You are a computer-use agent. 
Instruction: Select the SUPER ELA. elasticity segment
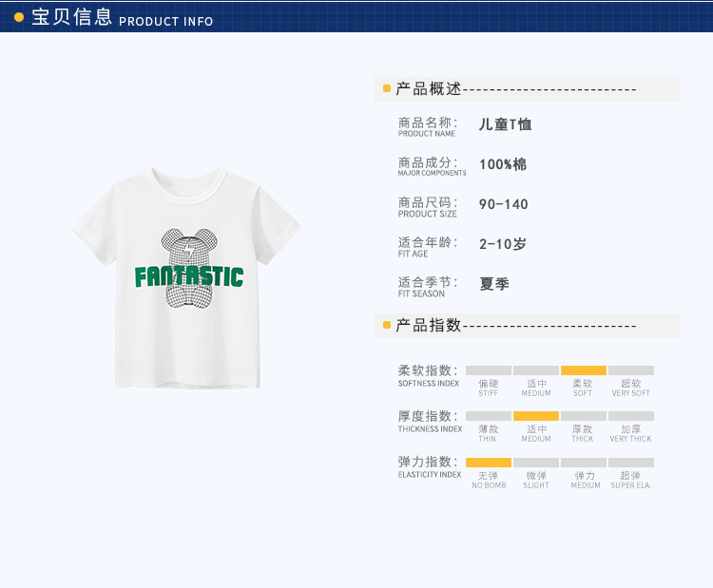[x=631, y=463]
